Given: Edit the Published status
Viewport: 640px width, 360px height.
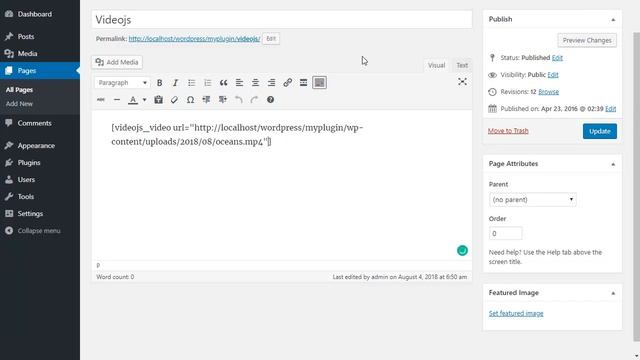Looking at the screenshot, I should coord(557,58).
